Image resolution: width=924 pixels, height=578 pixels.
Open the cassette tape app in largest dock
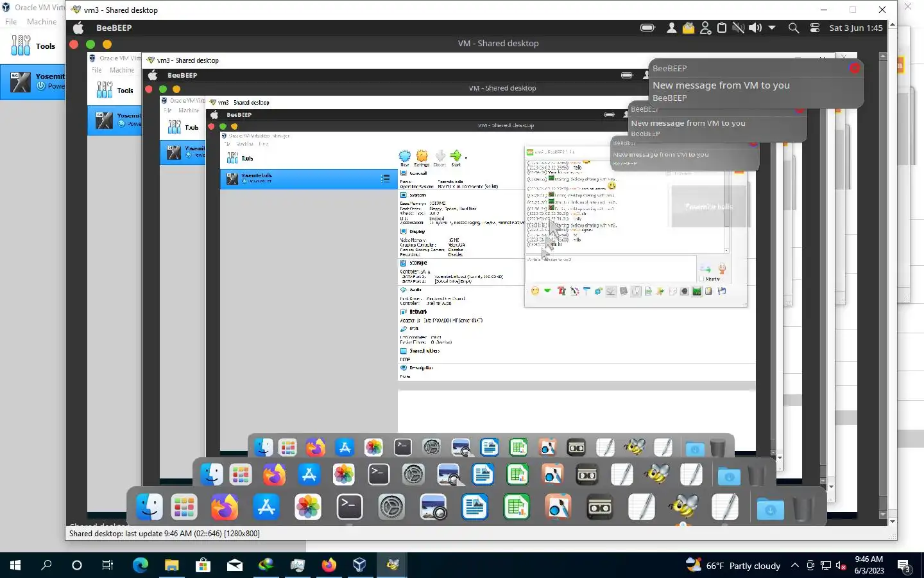[600, 507]
